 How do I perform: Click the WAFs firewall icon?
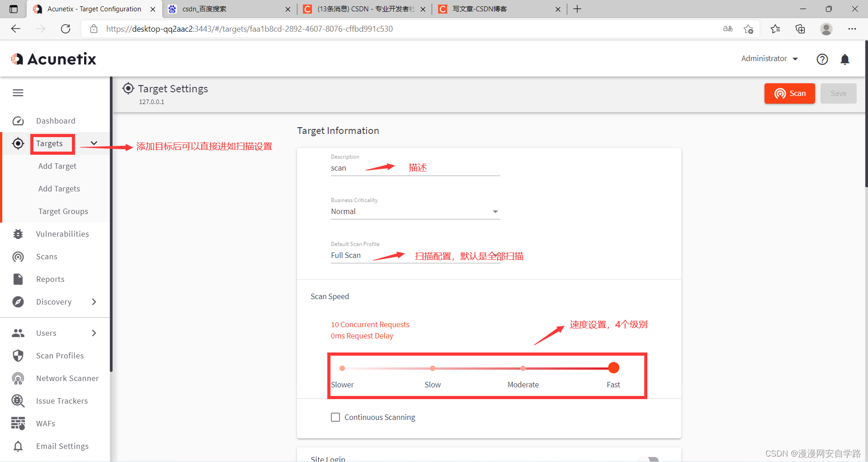pos(18,424)
